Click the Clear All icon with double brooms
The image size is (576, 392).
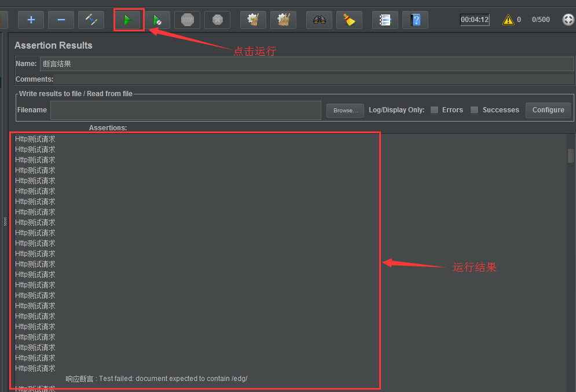point(283,20)
